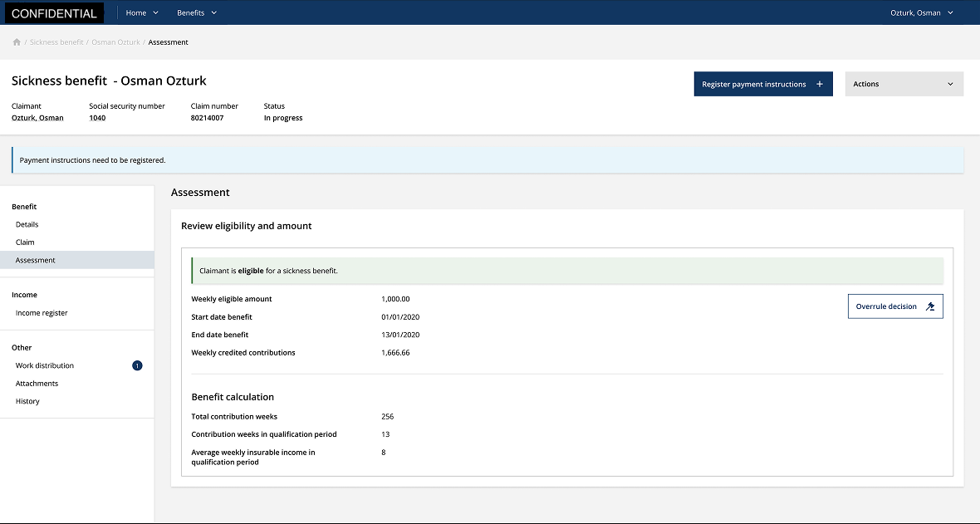Click the Osman Ozturk breadcrumb link

point(115,42)
